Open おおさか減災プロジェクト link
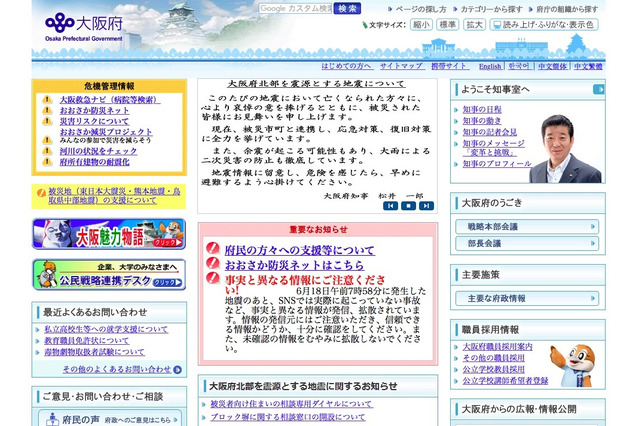Screen dimensions: 640x426 106,132
